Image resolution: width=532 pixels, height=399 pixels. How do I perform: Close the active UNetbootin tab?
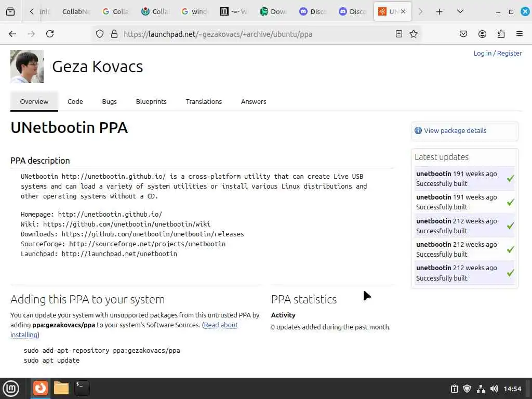pos(403,11)
